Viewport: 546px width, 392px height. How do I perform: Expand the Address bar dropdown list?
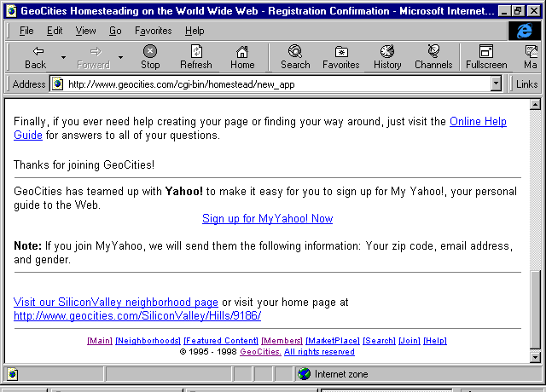tap(496, 84)
